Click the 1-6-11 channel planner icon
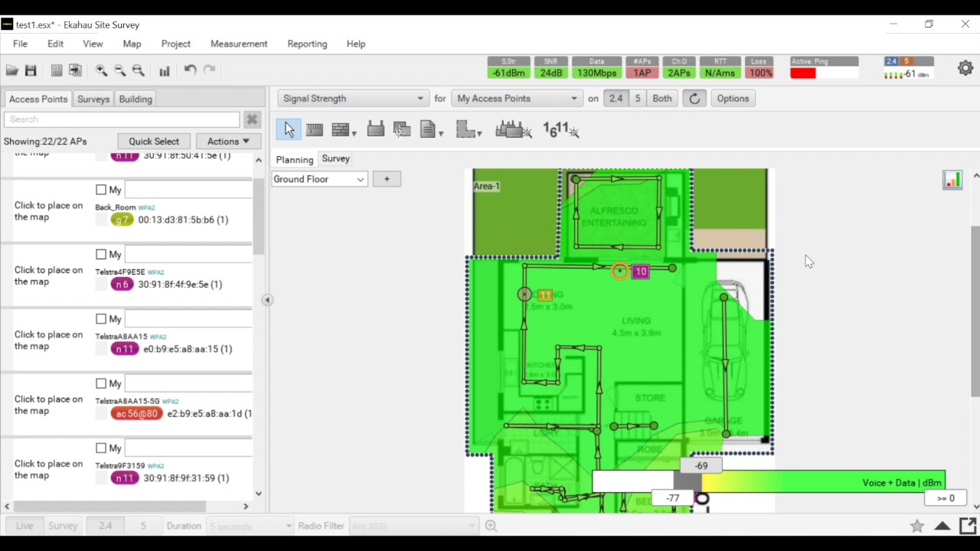This screenshot has width=980, height=551. pyautogui.click(x=560, y=130)
